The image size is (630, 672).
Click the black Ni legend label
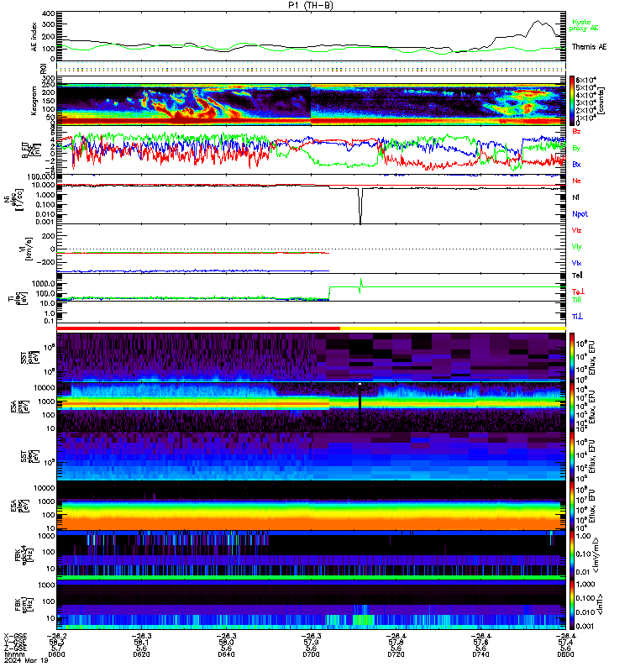(x=575, y=197)
